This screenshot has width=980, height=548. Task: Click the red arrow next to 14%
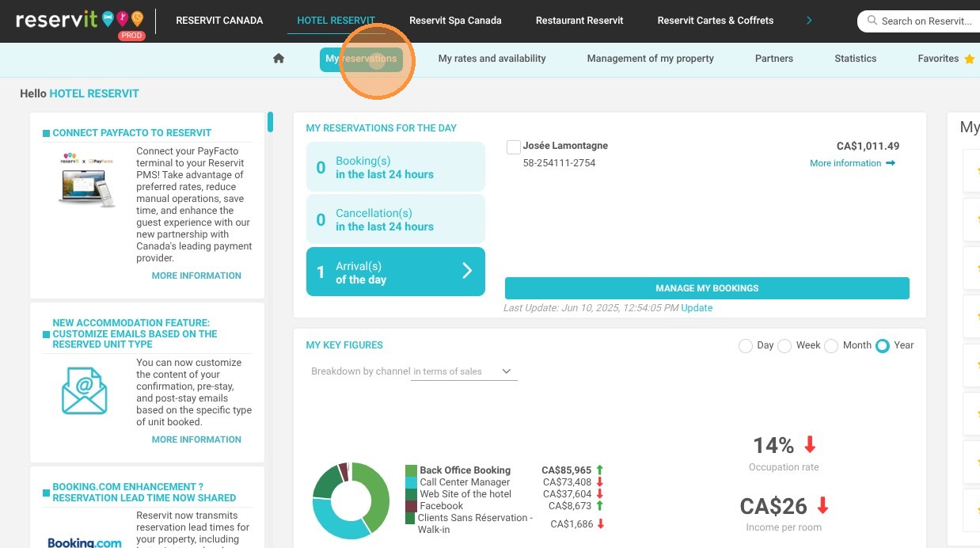click(810, 445)
